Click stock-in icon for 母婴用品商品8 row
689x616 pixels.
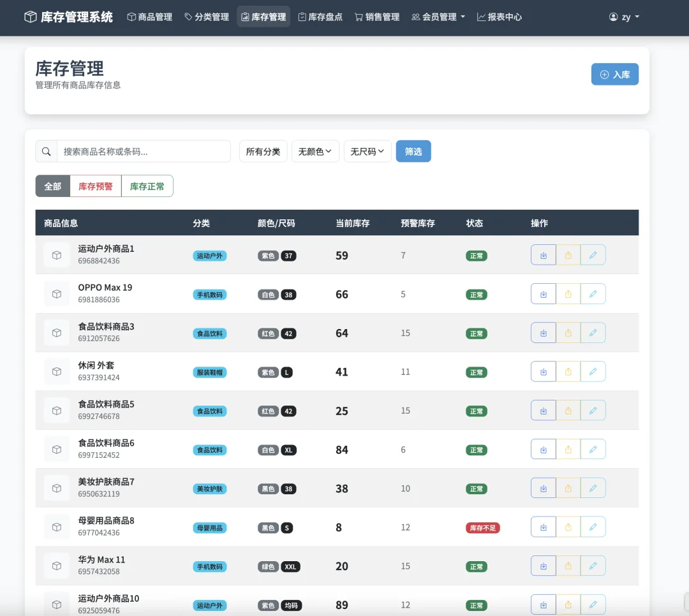pyautogui.click(x=543, y=527)
